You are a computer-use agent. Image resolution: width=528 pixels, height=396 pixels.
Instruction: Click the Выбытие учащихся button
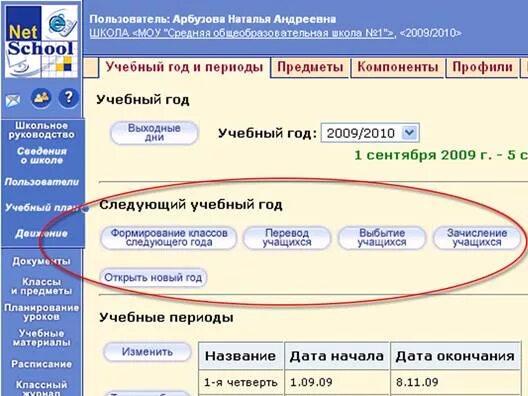(x=382, y=238)
